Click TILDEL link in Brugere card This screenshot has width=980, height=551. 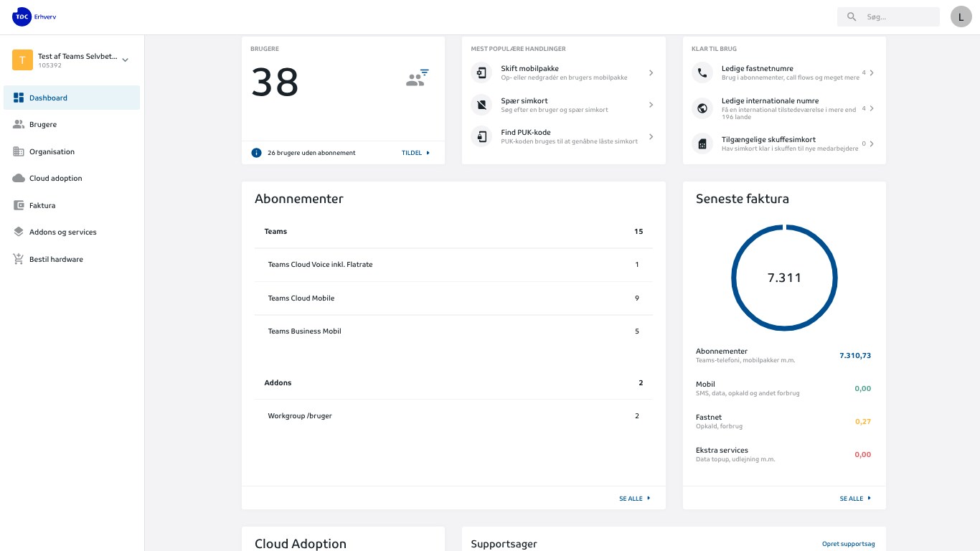(415, 153)
